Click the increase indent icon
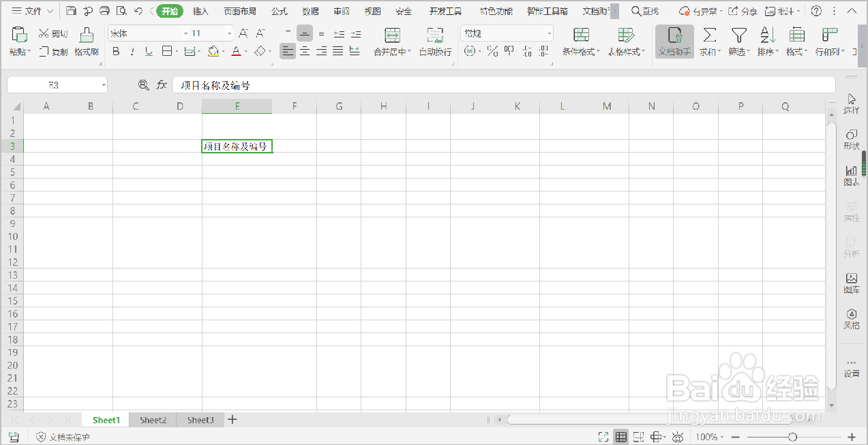The height and width of the screenshot is (445, 868). [x=356, y=33]
